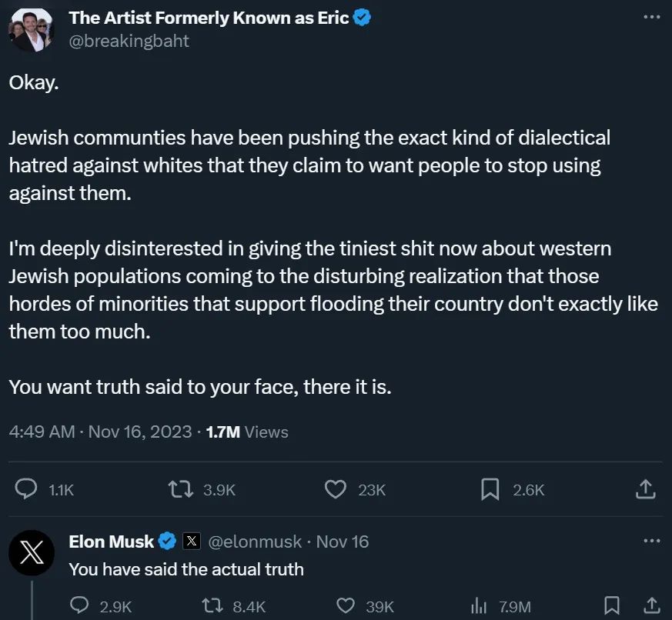Reply to the main post
This screenshot has width=672, height=620.
pos(27,489)
